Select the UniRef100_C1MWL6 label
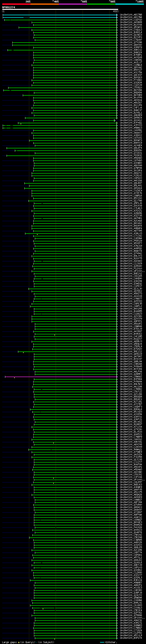This screenshot has height=644, width=146. click(131, 65)
